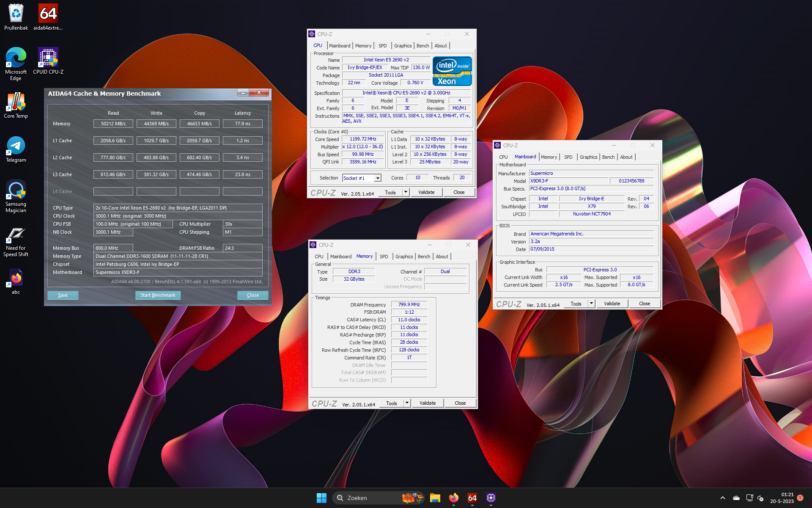
Task: Open Graphics tab in top CPU-Z window
Action: pyautogui.click(x=403, y=46)
